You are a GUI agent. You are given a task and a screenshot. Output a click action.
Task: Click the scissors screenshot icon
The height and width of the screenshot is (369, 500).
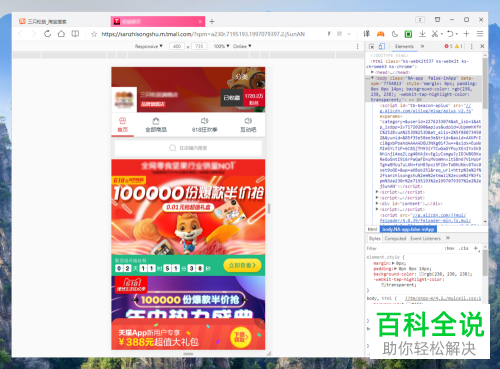435,34
